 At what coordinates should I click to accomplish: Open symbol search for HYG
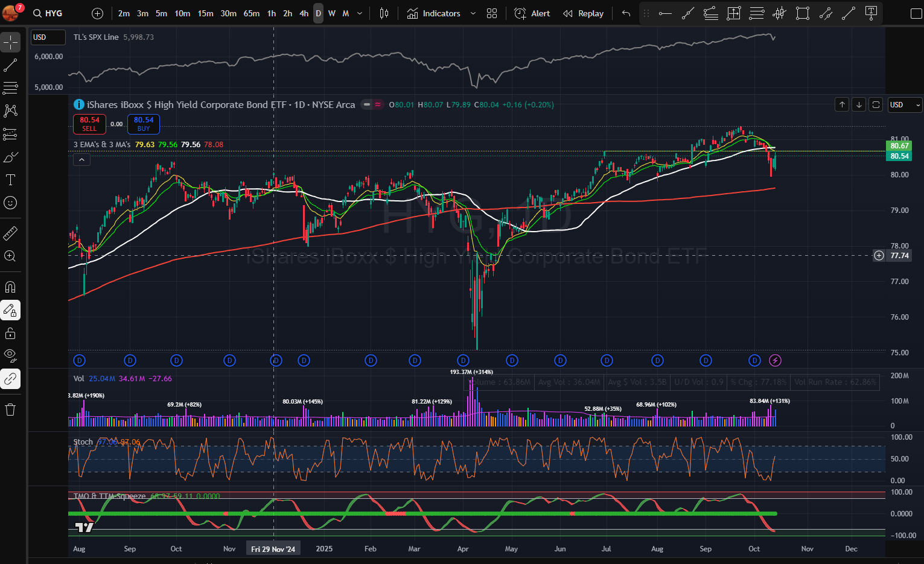pos(48,13)
